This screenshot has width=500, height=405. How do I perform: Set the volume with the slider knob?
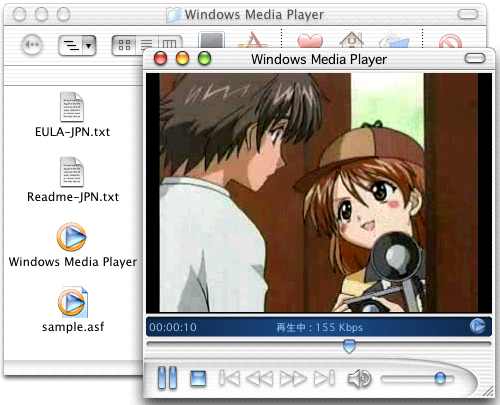pyautogui.click(x=440, y=378)
